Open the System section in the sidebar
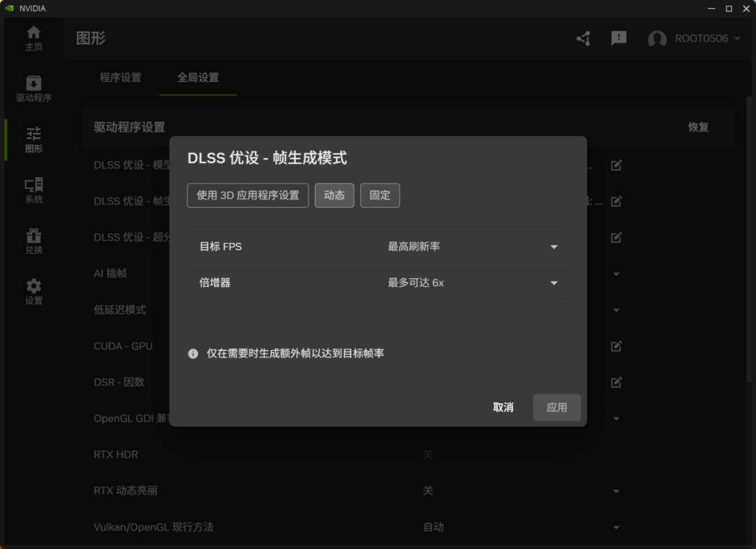The width and height of the screenshot is (756, 549). (34, 190)
